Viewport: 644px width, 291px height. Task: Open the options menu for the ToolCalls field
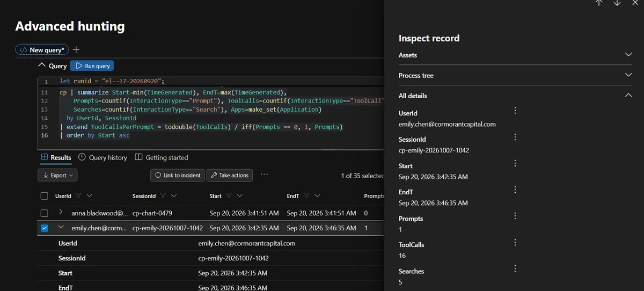(515, 242)
